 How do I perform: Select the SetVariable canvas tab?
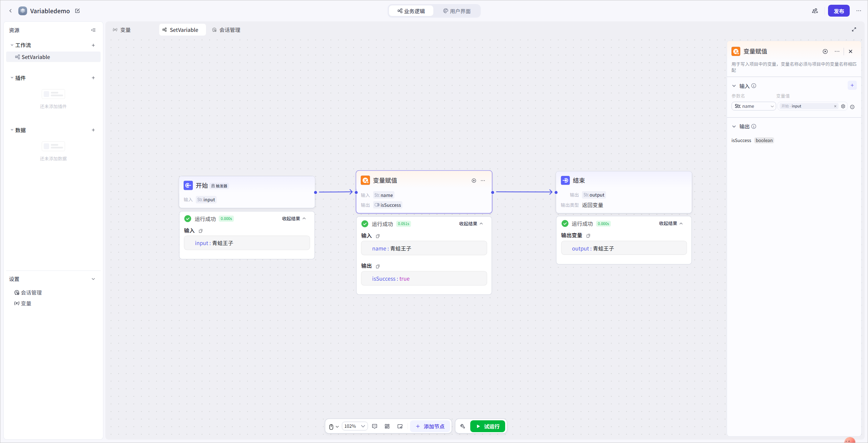coord(182,30)
